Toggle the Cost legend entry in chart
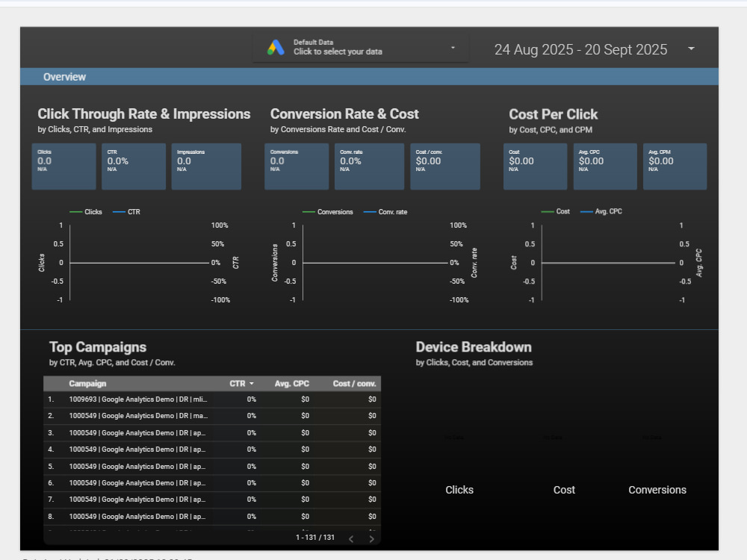Image resolution: width=747 pixels, height=560 pixels. [x=556, y=211]
